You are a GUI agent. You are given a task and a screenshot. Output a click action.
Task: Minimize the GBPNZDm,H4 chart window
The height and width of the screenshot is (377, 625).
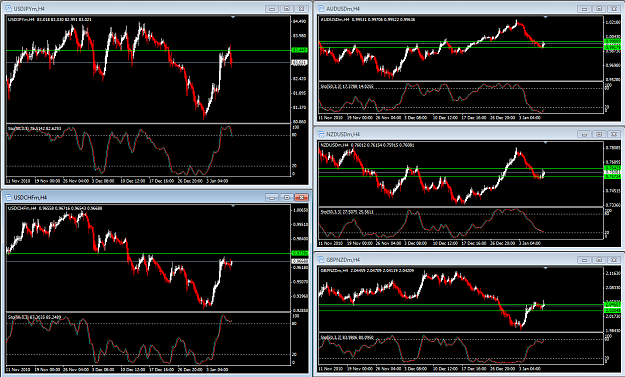coord(584,259)
